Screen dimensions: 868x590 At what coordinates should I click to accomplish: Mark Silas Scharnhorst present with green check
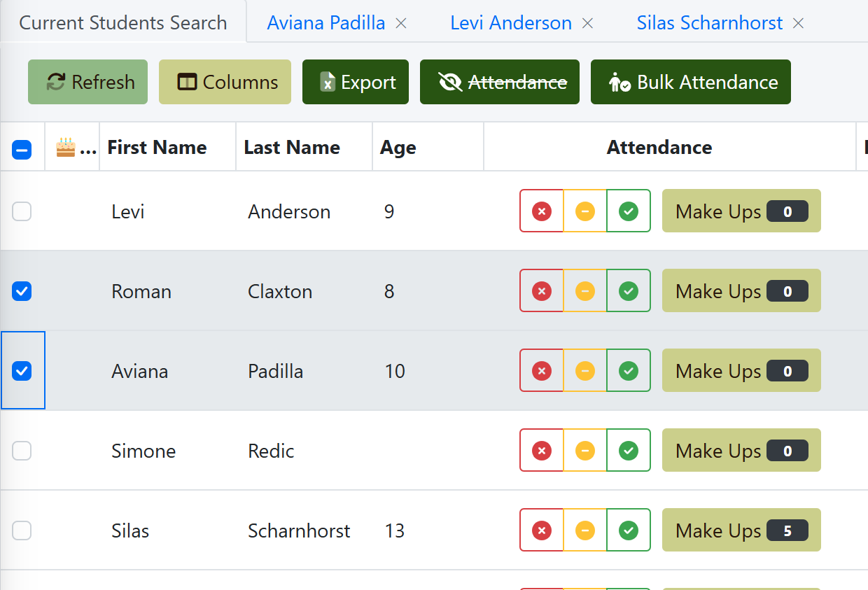pos(628,530)
